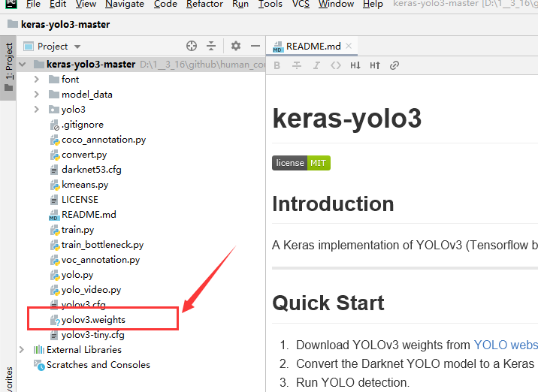This screenshot has height=392, width=538.
Task: Toggle strikethrough formatting in markdown toolbar
Action: (x=297, y=65)
